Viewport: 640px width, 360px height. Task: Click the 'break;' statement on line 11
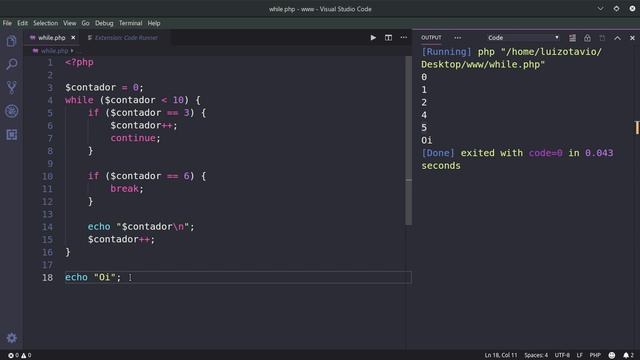127,189
